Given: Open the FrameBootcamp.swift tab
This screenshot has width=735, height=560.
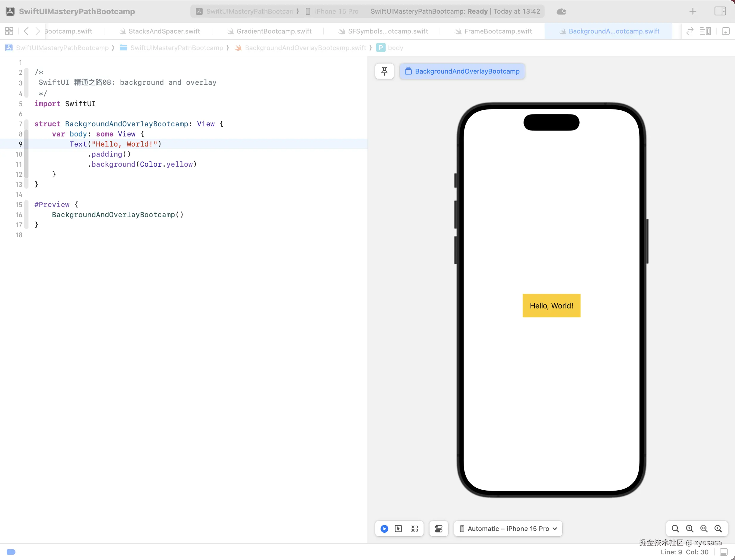Looking at the screenshot, I should pos(498,31).
